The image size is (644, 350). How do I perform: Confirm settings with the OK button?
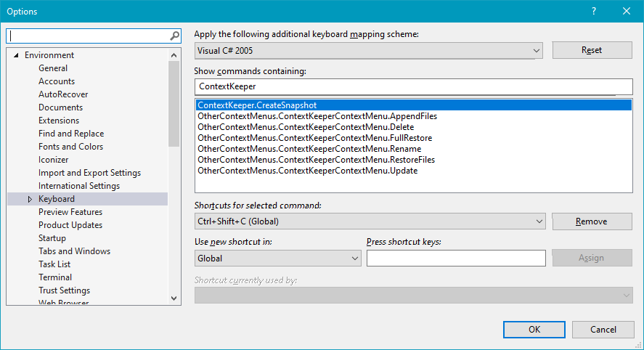tap(534, 330)
